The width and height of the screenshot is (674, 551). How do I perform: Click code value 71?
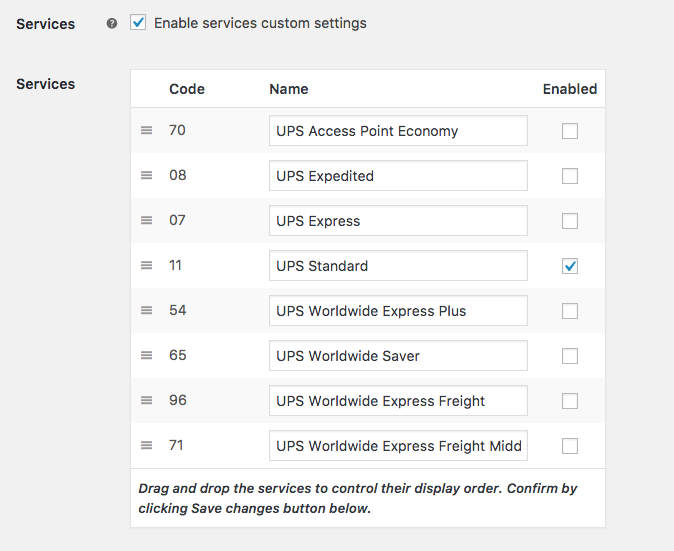click(x=176, y=445)
